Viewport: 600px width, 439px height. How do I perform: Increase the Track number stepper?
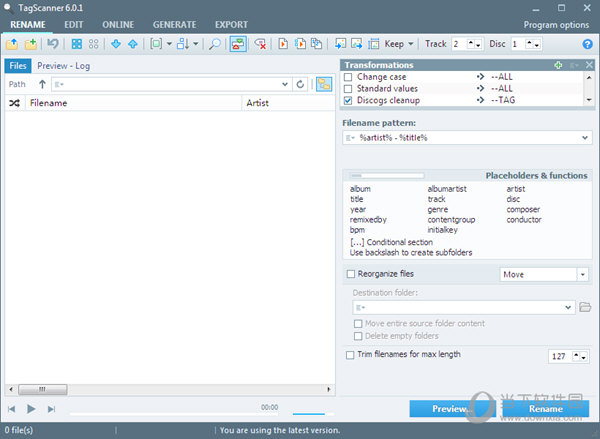point(471,43)
